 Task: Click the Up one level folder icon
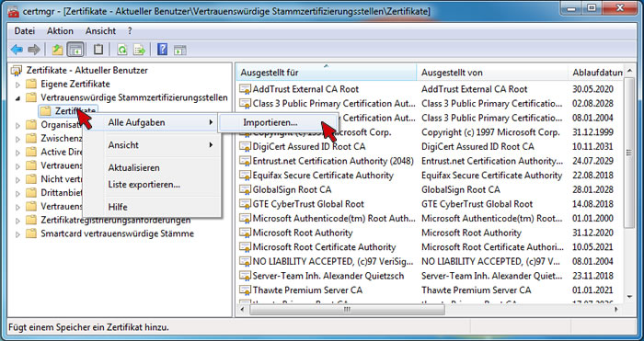coord(57,50)
